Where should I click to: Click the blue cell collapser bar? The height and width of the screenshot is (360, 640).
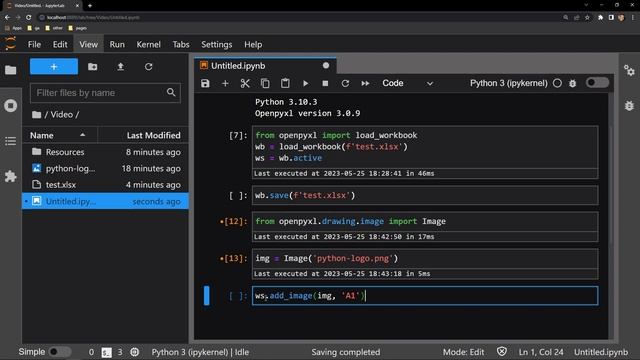[x=207, y=296]
